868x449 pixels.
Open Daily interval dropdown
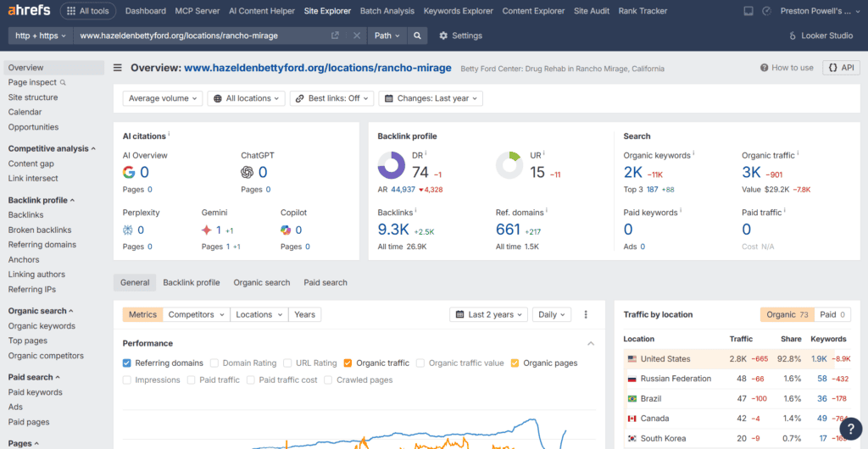pos(551,314)
